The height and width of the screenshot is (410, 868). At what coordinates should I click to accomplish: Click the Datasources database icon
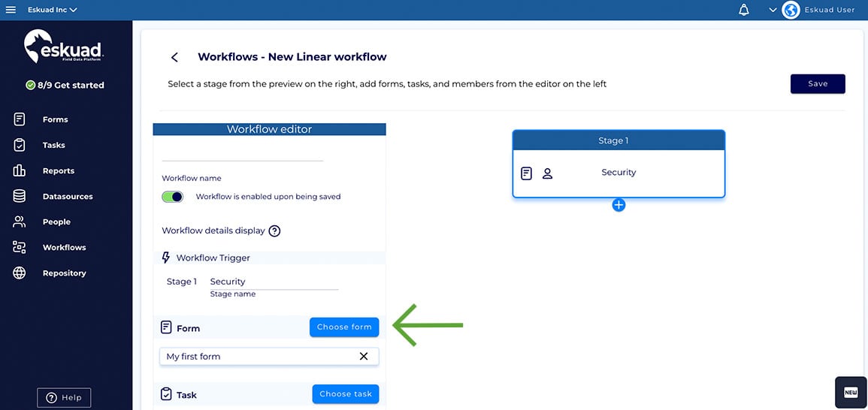pyautogui.click(x=20, y=197)
